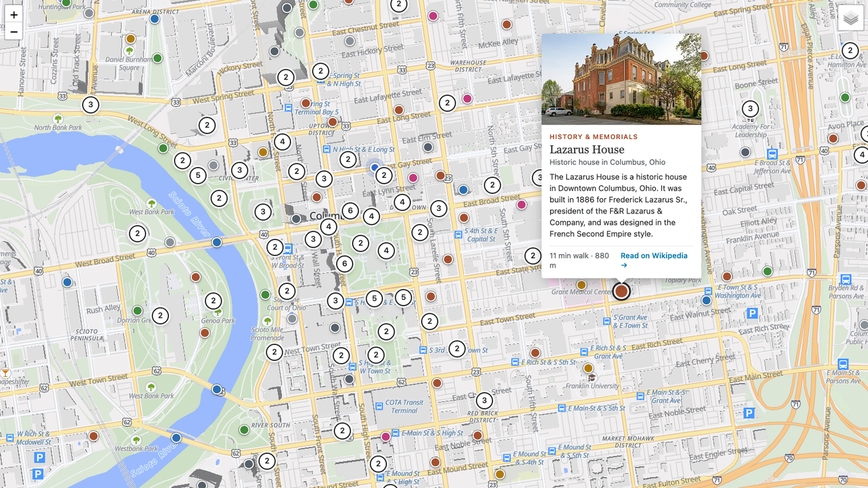Viewport: 868px width, 488px height.
Task: Click the parking icon near East Noble Street
Action: pos(749,413)
